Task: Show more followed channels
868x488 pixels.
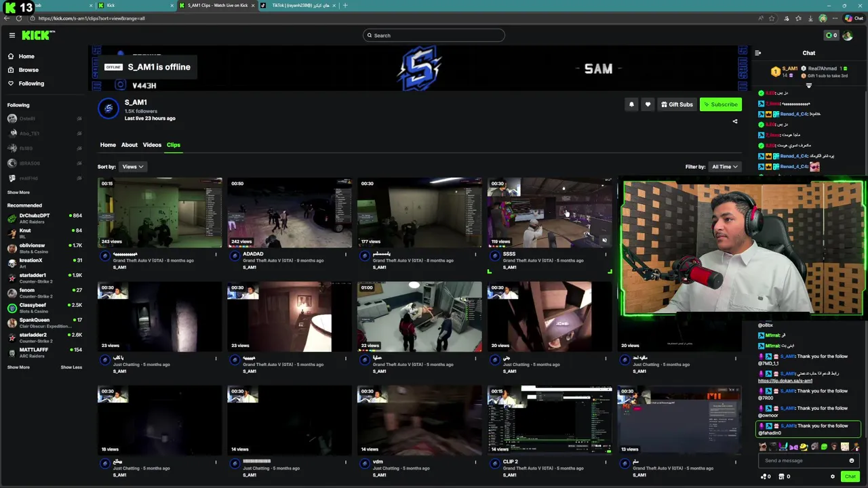Action: coord(18,192)
